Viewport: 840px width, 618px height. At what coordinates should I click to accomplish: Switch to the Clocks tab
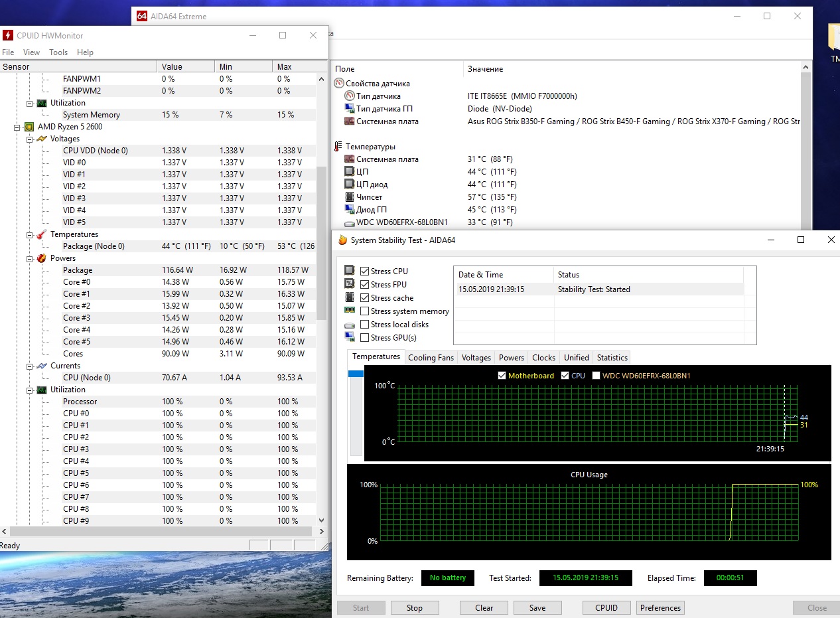[543, 358]
